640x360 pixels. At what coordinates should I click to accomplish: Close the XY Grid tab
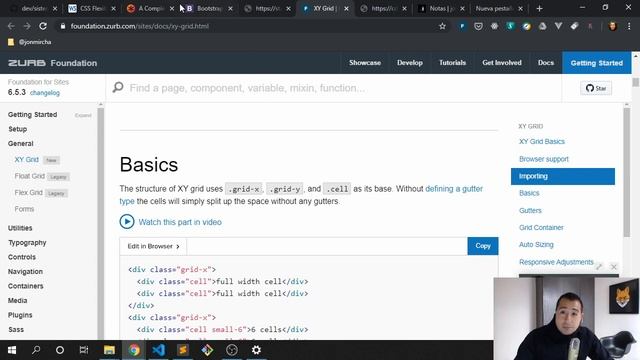point(346,8)
